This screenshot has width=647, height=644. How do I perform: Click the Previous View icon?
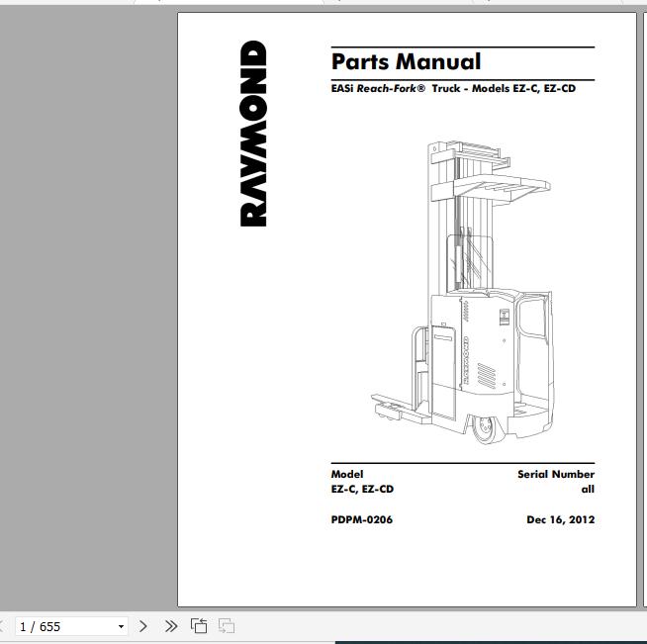coord(199,626)
